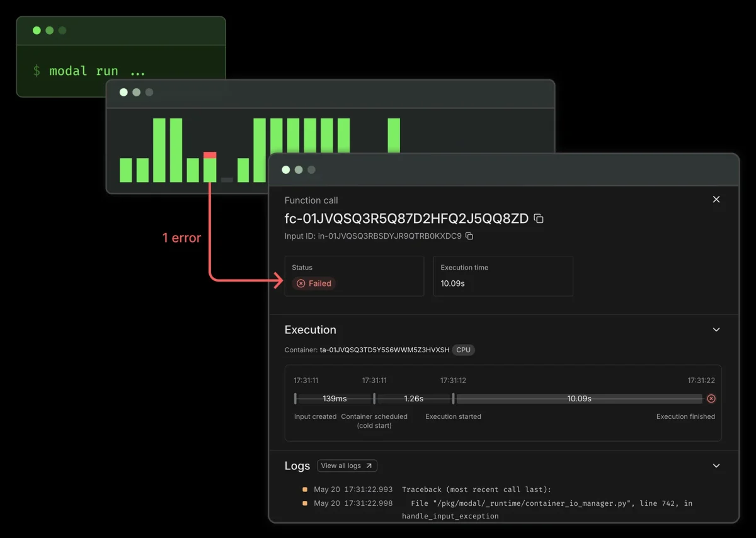Copy the function call ID fc-01JVQSQ3R5Q87D2HFQ2J5QQ8ZD
This screenshot has height=538, width=756.
[x=539, y=219]
